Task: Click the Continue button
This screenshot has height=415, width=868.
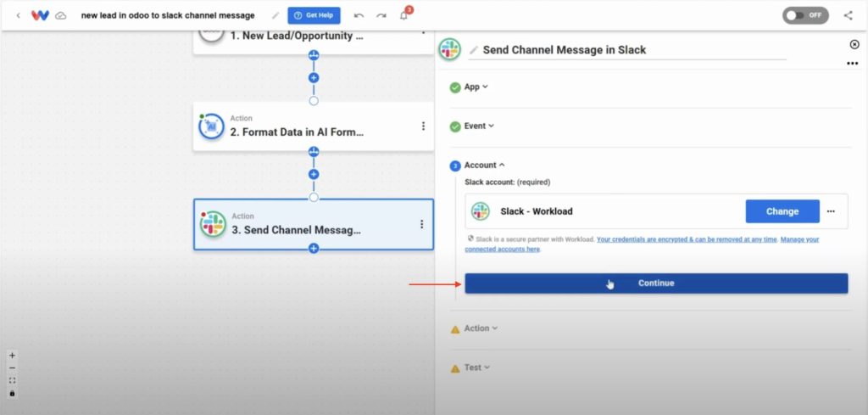Action: (x=656, y=283)
